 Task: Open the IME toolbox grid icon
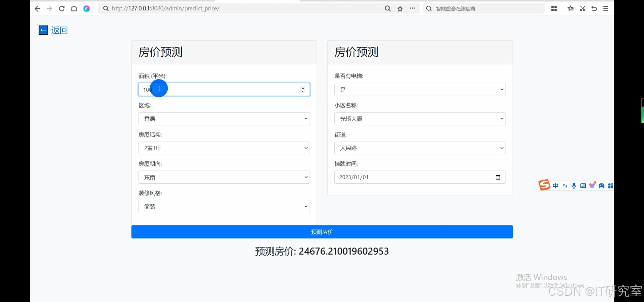(x=611, y=186)
